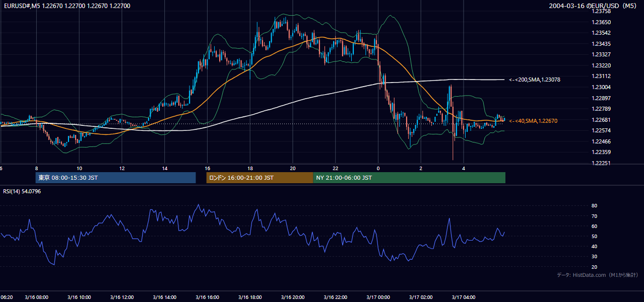This screenshot has height=302, width=644.
Task: Click the HistData.com data source credit
Action: [598, 275]
